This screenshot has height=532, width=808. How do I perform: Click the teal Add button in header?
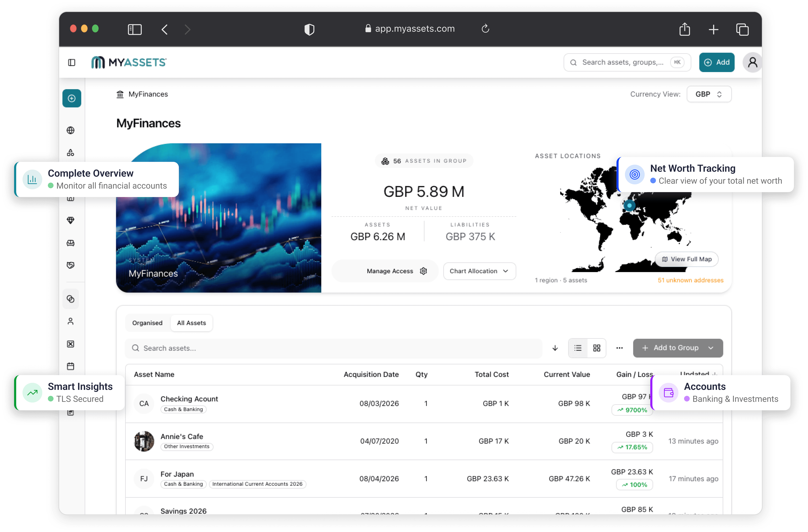pos(717,62)
